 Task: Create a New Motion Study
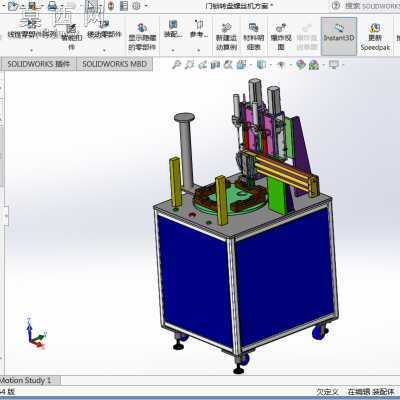226,37
